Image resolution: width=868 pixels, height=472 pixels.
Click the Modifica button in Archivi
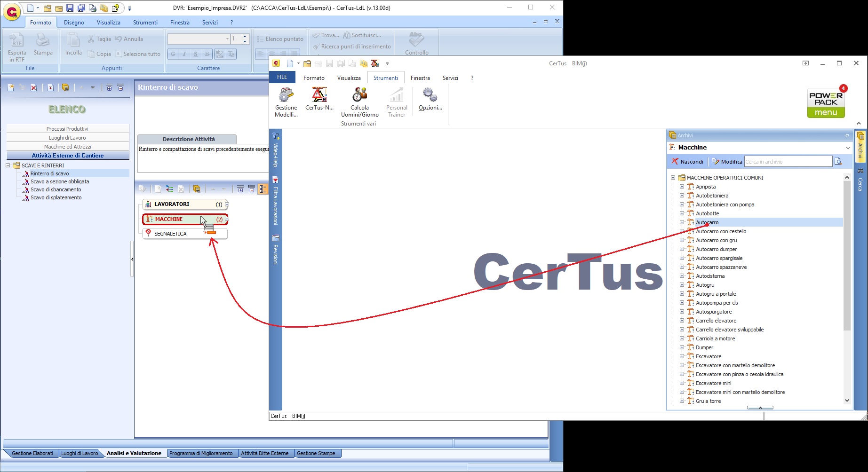727,162
